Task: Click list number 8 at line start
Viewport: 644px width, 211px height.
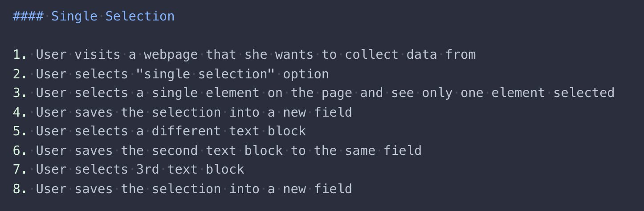Action: tap(20, 189)
